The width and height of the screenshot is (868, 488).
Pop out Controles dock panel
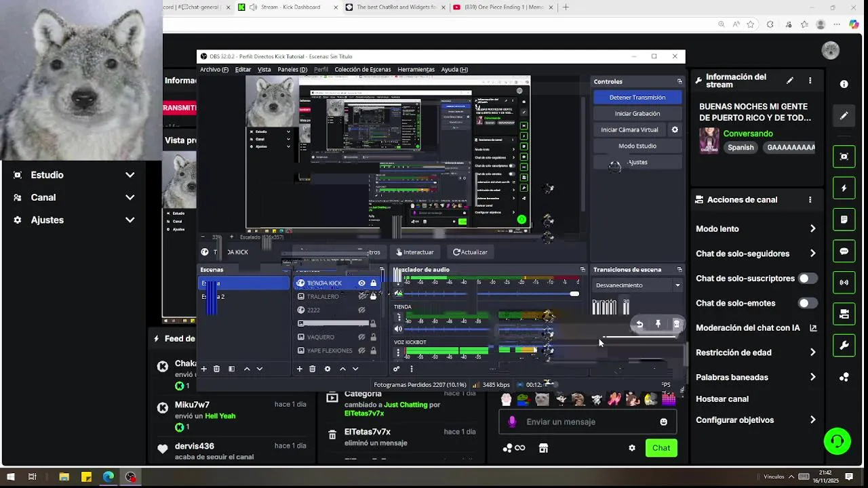pyautogui.click(x=679, y=81)
